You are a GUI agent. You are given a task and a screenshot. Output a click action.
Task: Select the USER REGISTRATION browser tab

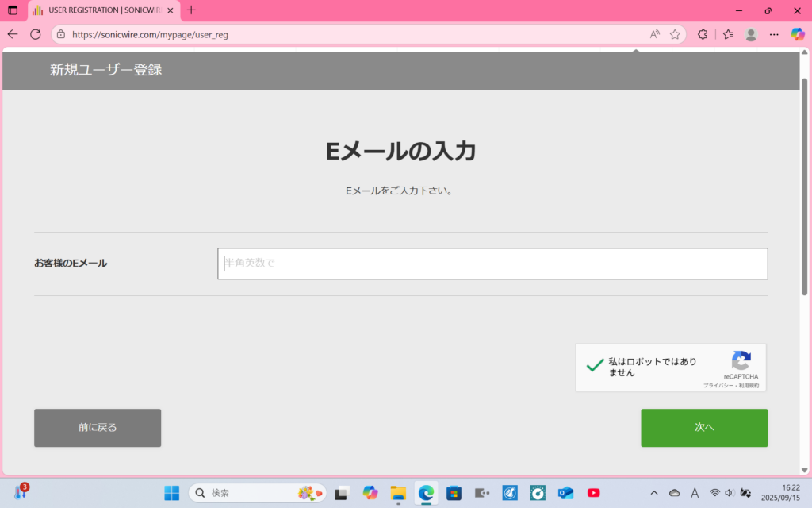[x=99, y=10]
